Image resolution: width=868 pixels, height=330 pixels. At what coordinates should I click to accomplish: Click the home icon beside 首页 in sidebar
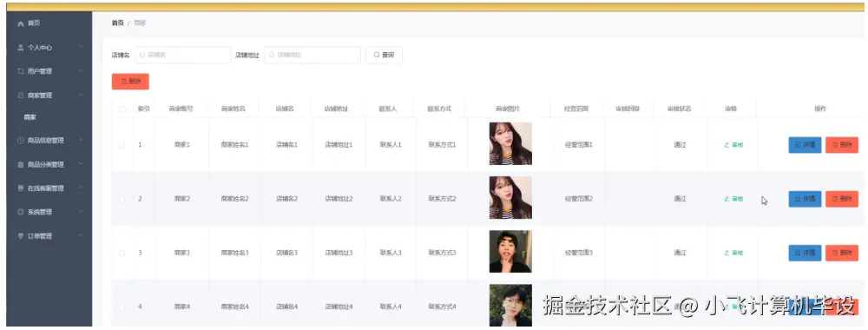point(21,23)
